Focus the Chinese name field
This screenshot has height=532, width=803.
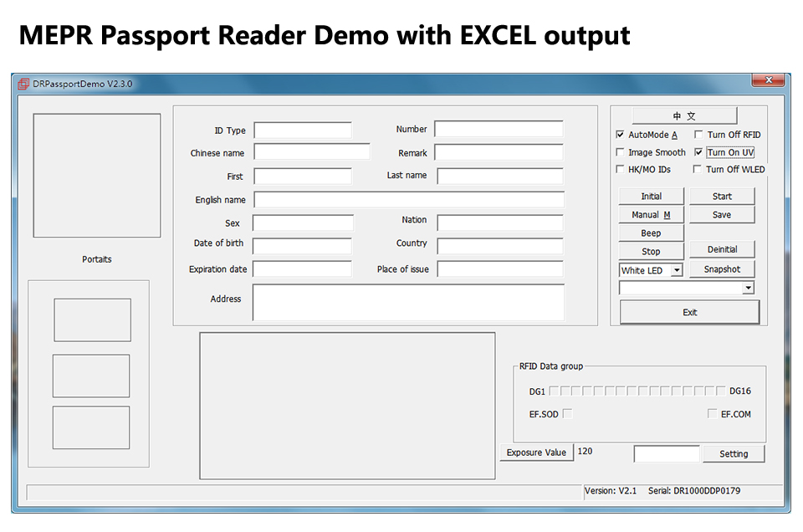[312, 152]
